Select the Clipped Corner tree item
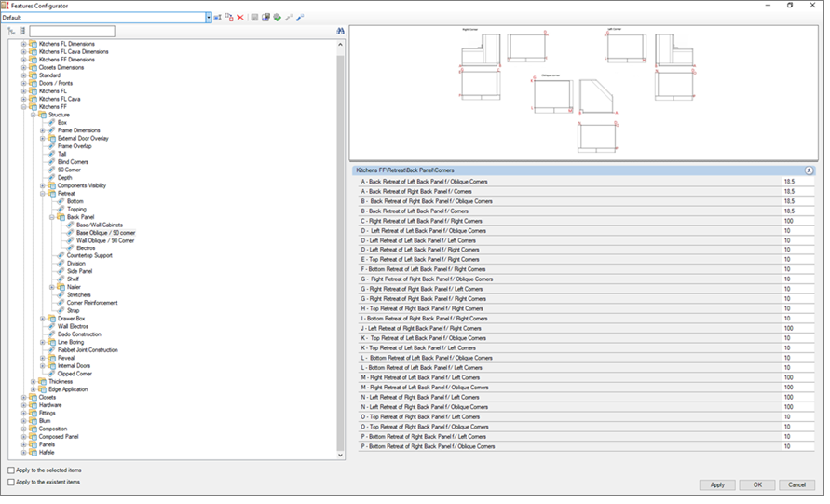The width and height of the screenshot is (830, 504). pos(75,374)
